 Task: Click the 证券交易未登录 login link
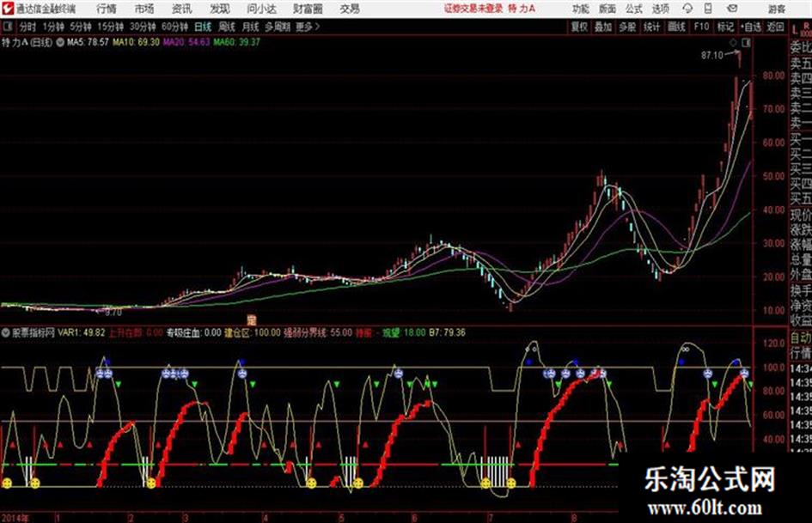click(x=473, y=9)
